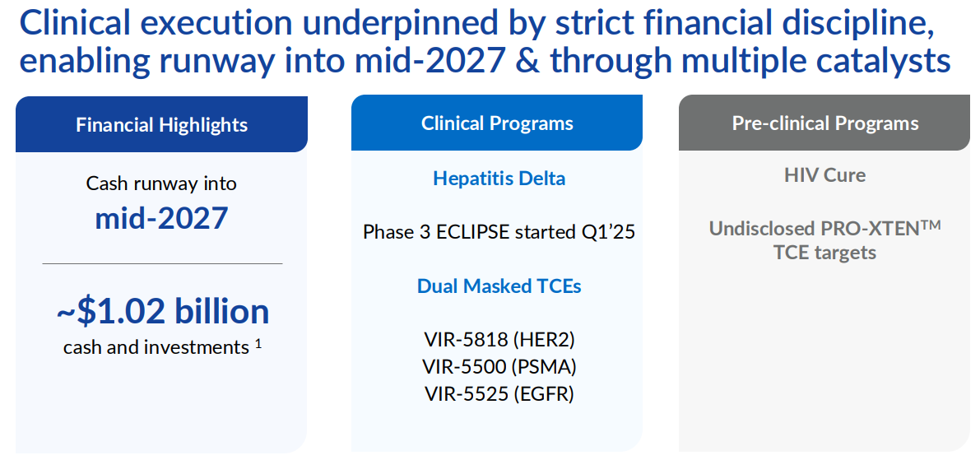Click the VIR-5818 (HER2) entry
This screenshot has width=980, height=460.
pyautogui.click(x=499, y=340)
